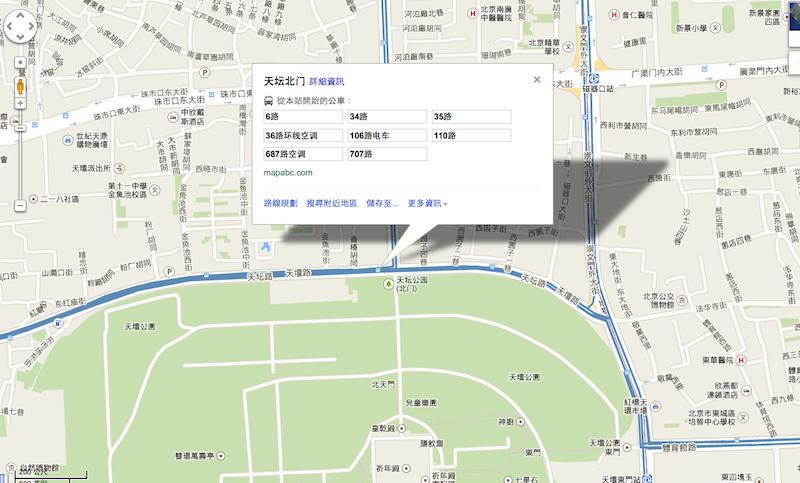Click the hotel icon for 中欣戴斯酒店
Viewport: 800px width, 483px height.
[x=173, y=117]
